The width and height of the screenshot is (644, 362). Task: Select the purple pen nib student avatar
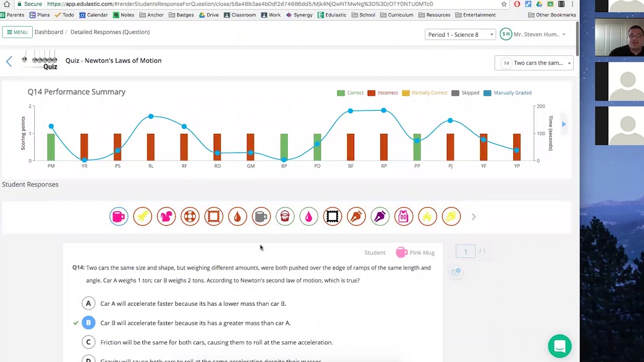tap(380, 216)
